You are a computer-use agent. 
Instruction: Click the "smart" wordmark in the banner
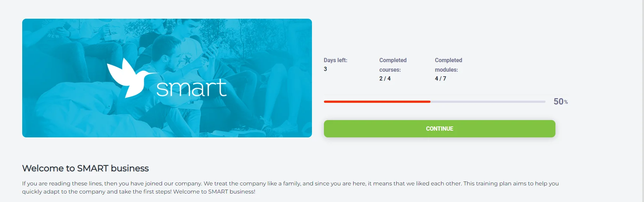coord(191,88)
